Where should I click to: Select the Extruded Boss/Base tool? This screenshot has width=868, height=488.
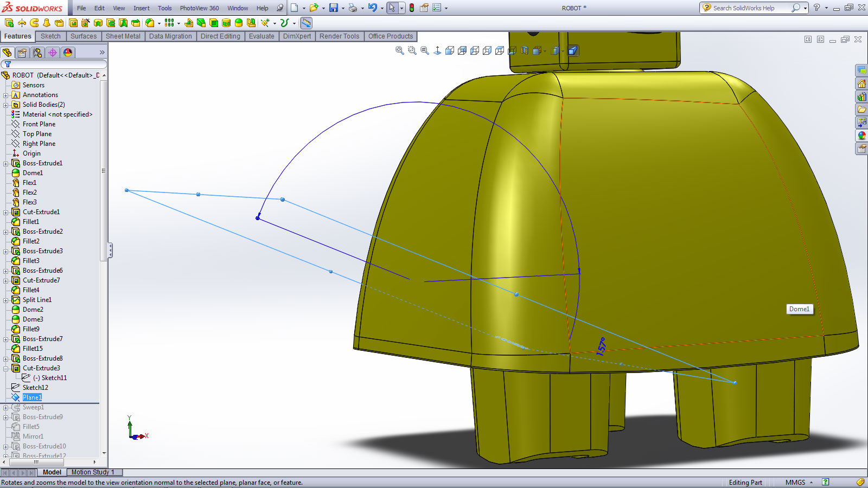pos(9,23)
